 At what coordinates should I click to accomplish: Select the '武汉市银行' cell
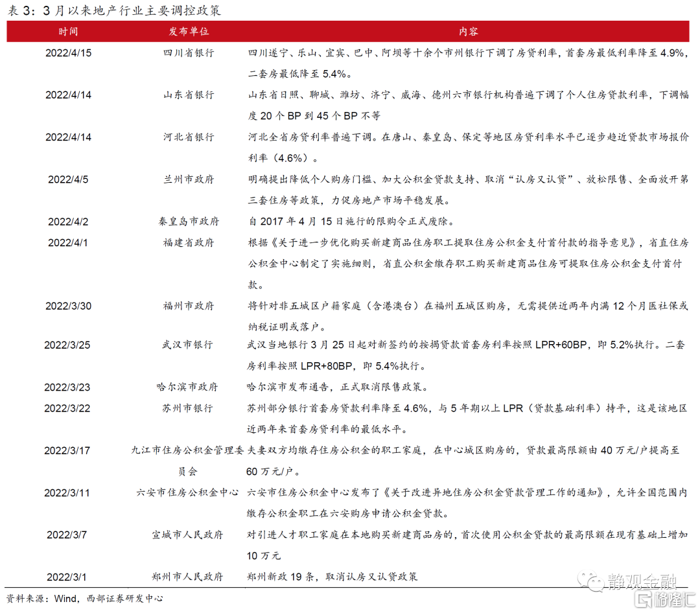point(187,345)
